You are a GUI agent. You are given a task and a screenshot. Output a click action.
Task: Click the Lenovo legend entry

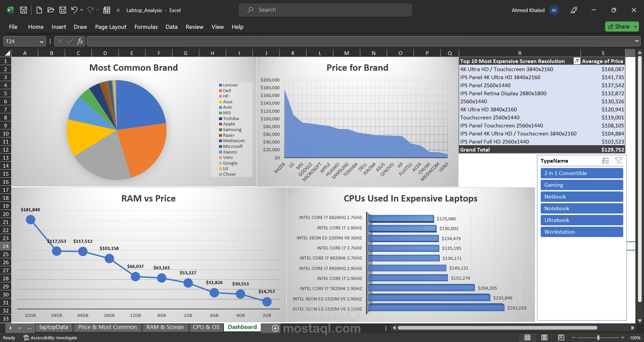228,85
